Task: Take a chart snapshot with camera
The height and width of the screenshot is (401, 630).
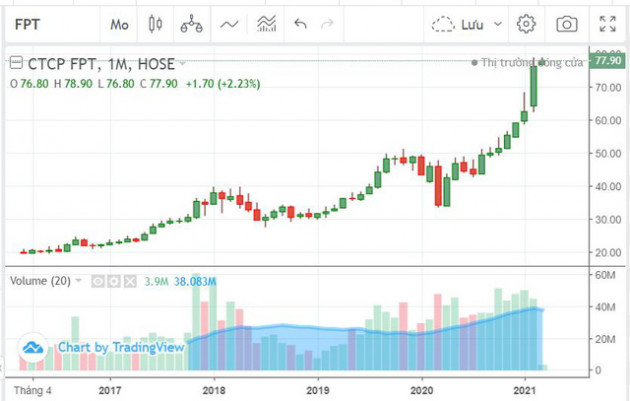Action: coord(566,23)
